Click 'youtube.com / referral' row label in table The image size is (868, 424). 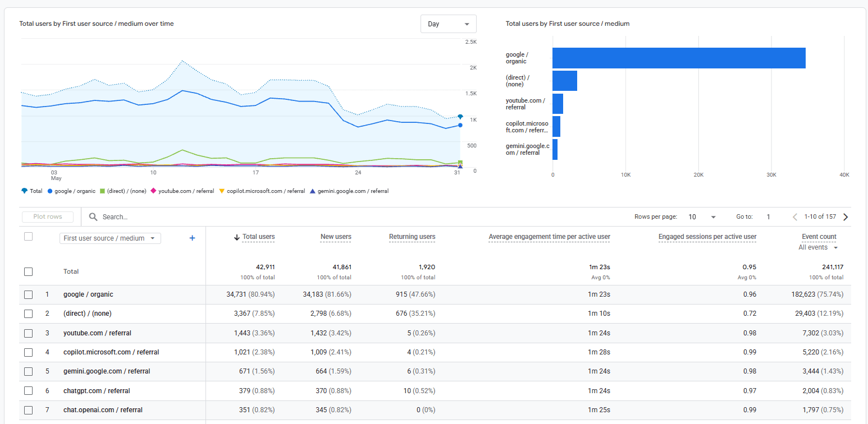(x=97, y=333)
